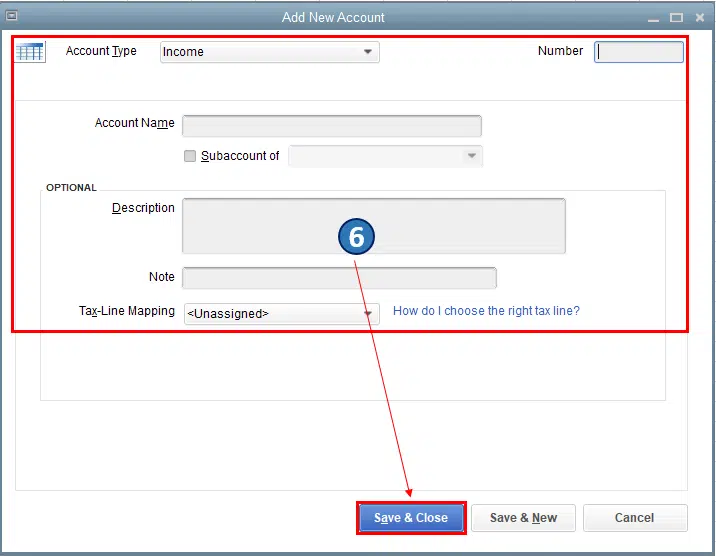
Task: Select the Description text area
Action: click(374, 226)
